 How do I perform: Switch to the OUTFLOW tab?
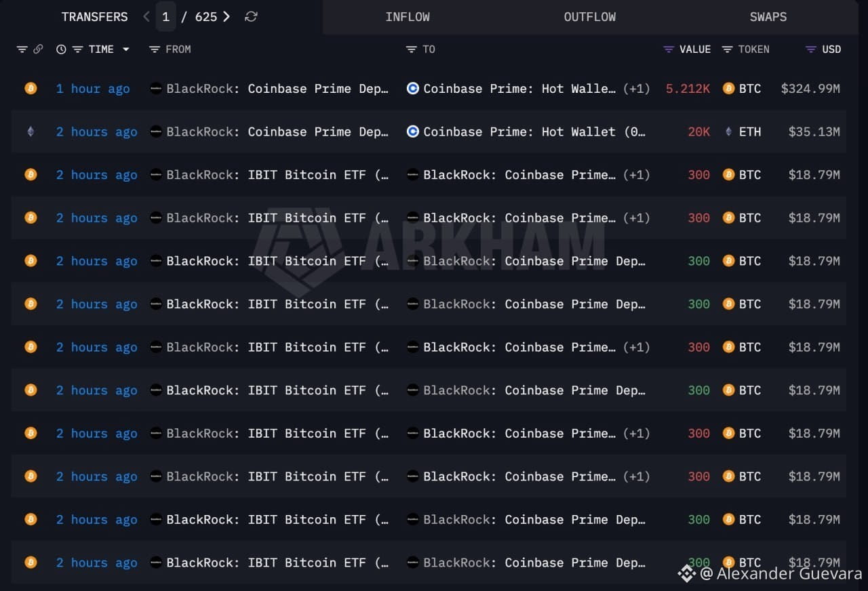590,17
